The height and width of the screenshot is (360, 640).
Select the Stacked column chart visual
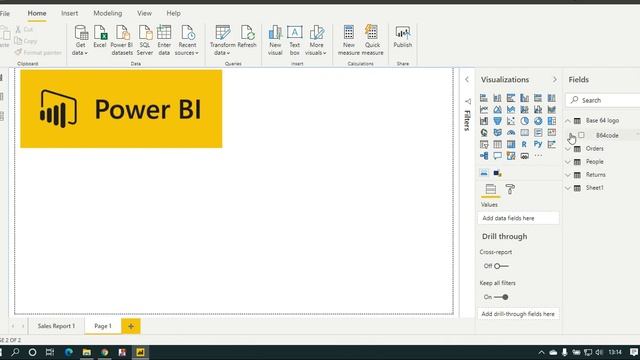(497, 98)
